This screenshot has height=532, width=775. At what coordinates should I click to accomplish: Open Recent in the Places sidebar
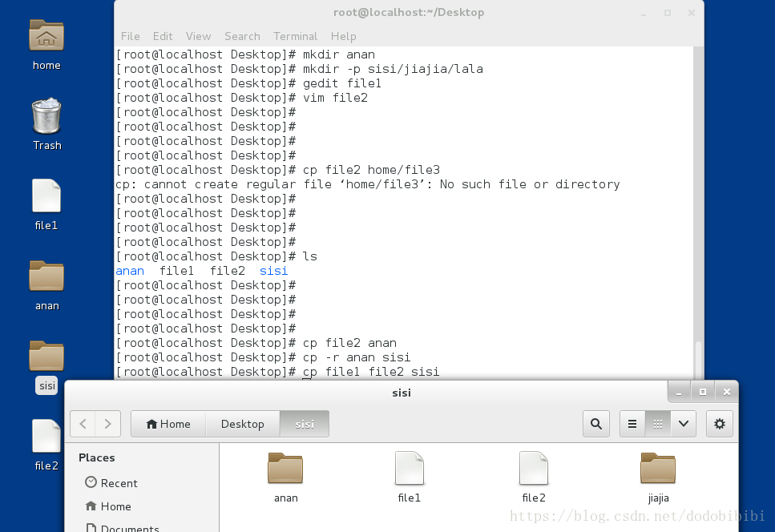click(x=111, y=483)
